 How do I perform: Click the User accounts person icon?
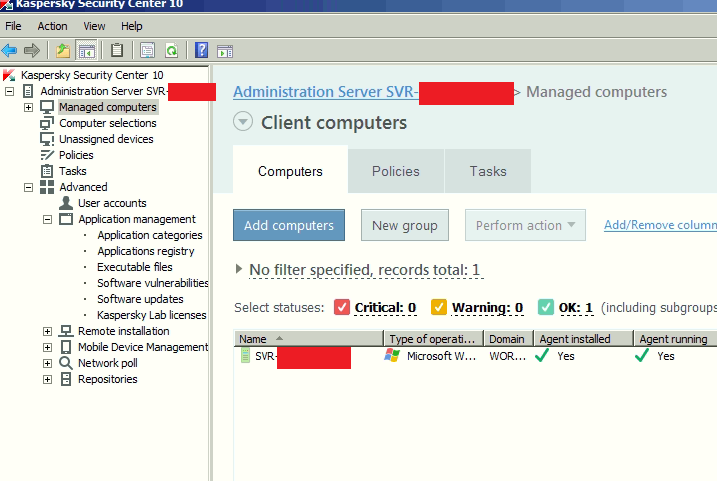pyautogui.click(x=66, y=203)
